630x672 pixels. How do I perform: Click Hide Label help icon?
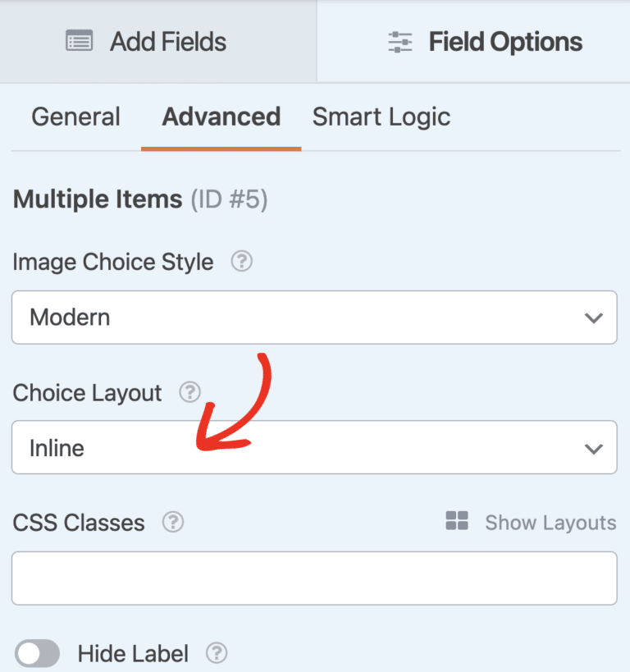217,653
